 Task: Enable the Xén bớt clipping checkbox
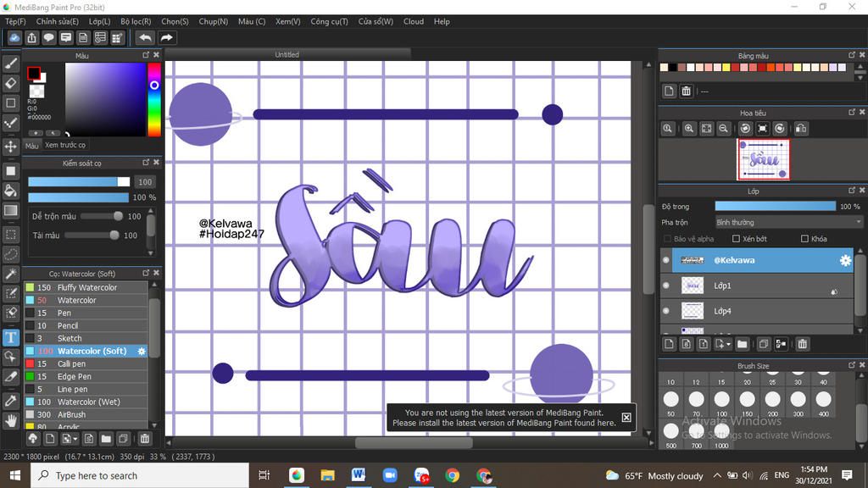pos(736,238)
